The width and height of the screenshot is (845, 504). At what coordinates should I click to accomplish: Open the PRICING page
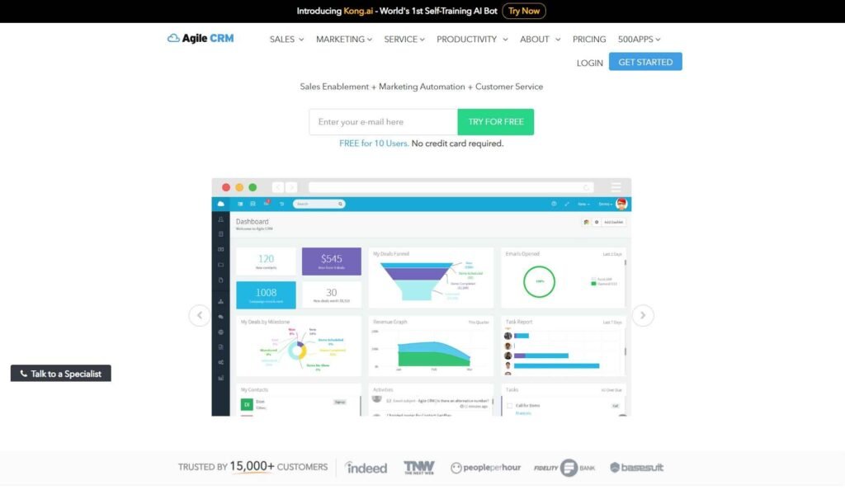[589, 40]
